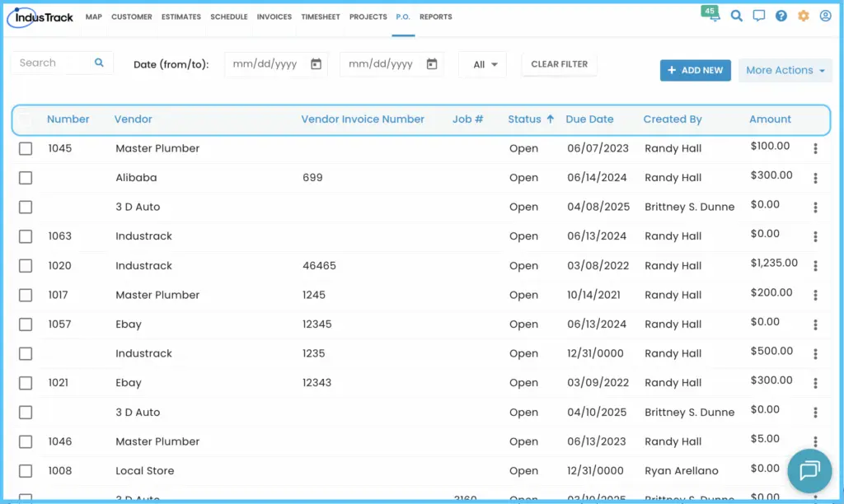The width and height of the screenshot is (844, 504).
Task: Open the help question mark icon
Action: 781,16
